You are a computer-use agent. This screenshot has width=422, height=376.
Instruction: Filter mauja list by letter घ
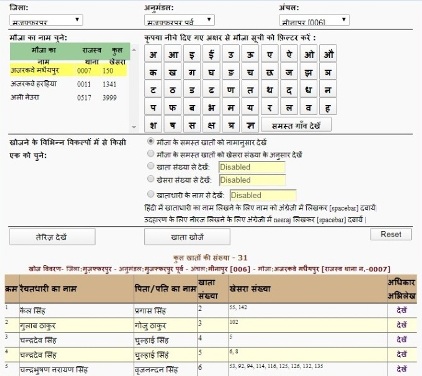pos(211,72)
